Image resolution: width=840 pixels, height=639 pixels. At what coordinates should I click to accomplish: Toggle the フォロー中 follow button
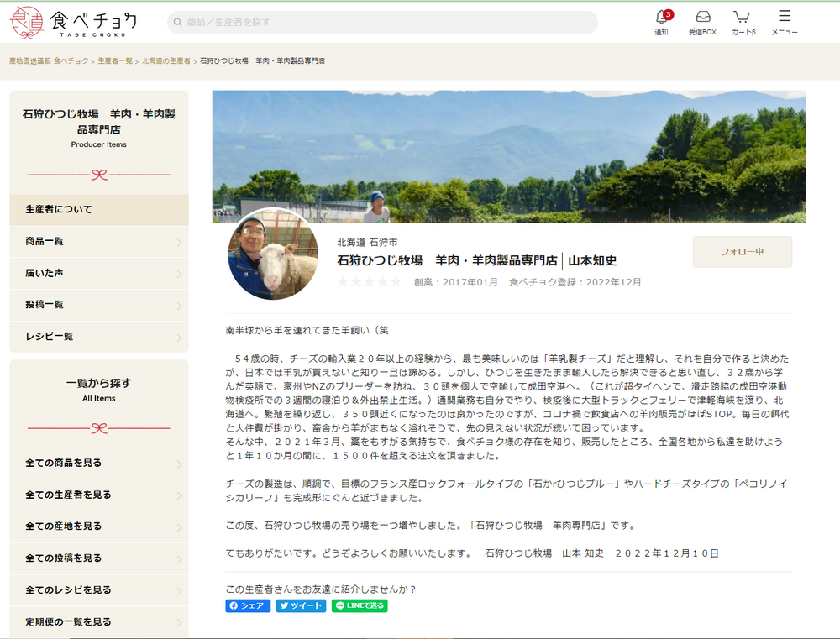point(742,252)
